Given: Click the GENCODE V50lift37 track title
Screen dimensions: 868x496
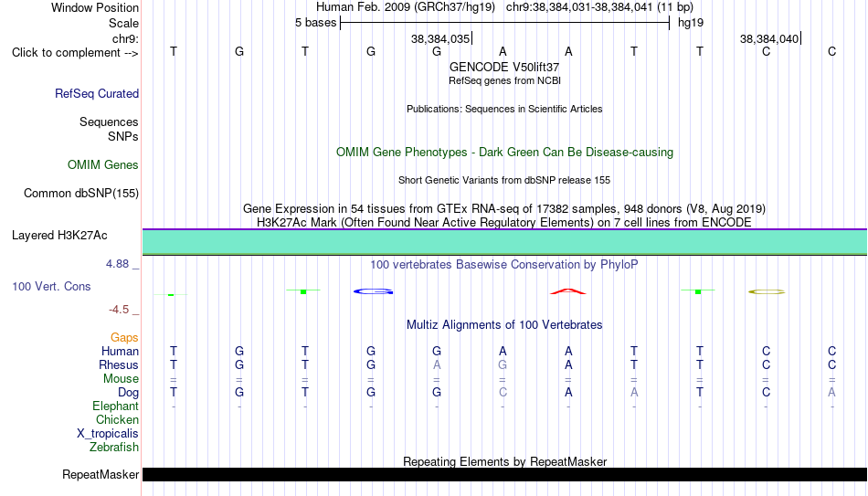Looking at the screenshot, I should (504, 67).
